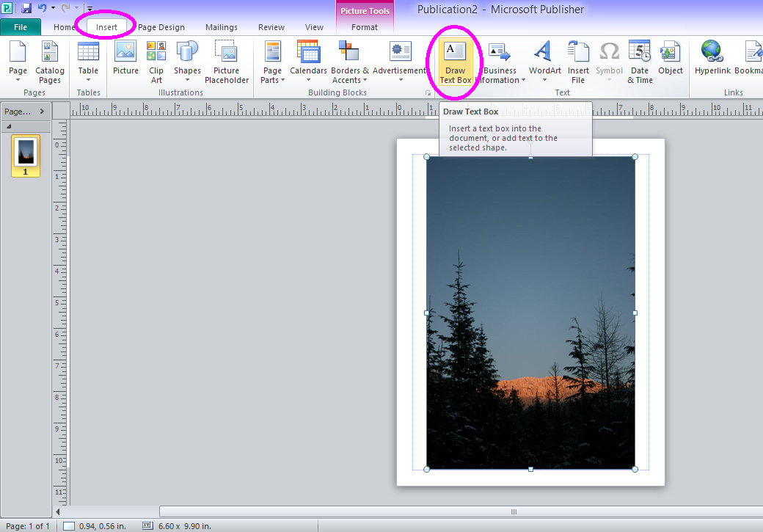Viewport: 763px width, 532px height.
Task: Open Borders & Accents gallery
Action: click(x=349, y=62)
